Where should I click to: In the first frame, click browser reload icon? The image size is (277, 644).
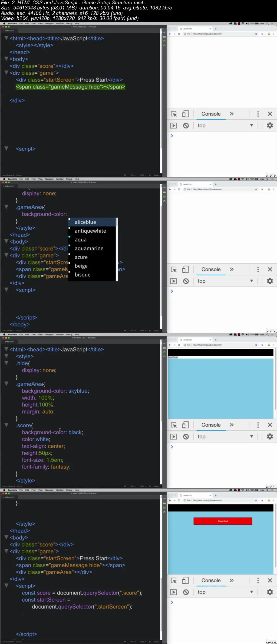pos(179,34)
